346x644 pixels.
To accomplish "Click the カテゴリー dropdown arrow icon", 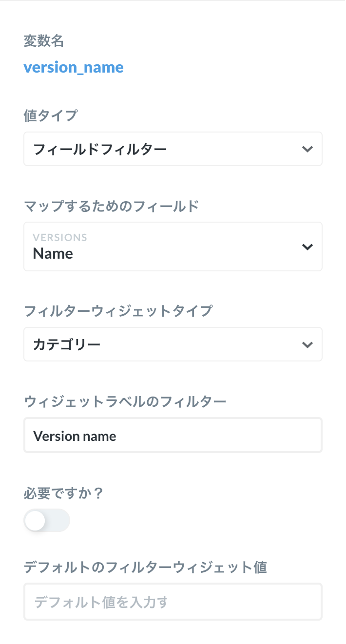I will 308,344.
